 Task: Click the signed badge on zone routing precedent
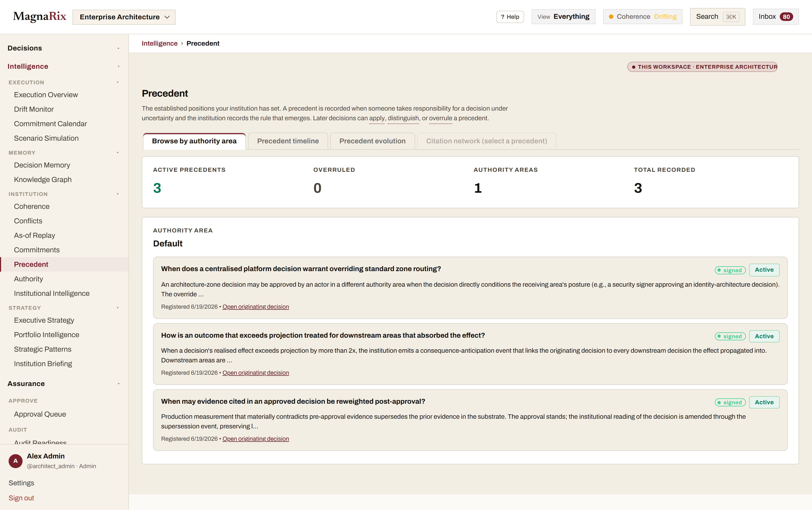point(730,270)
